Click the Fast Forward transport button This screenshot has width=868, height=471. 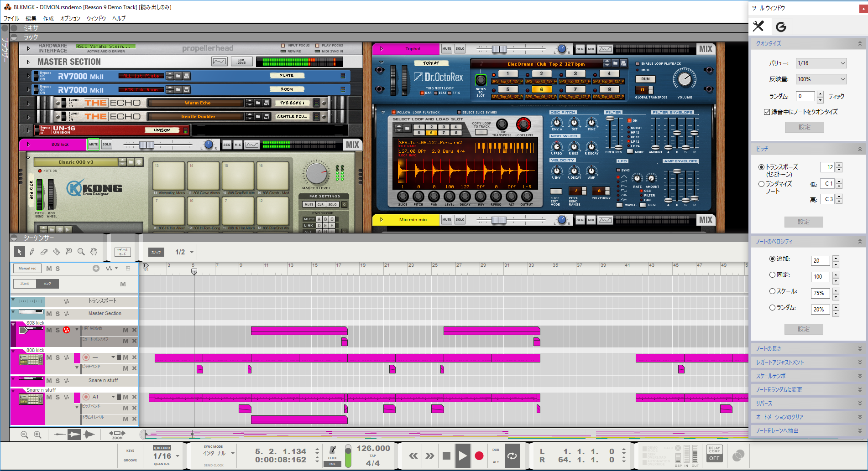430,455
